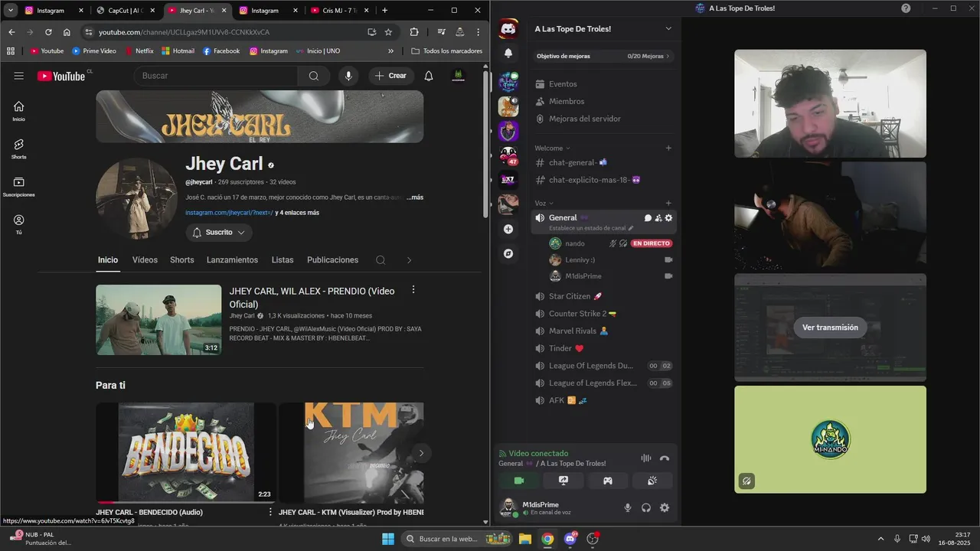
Task: Start voice search with microphone icon
Action: pos(348,76)
